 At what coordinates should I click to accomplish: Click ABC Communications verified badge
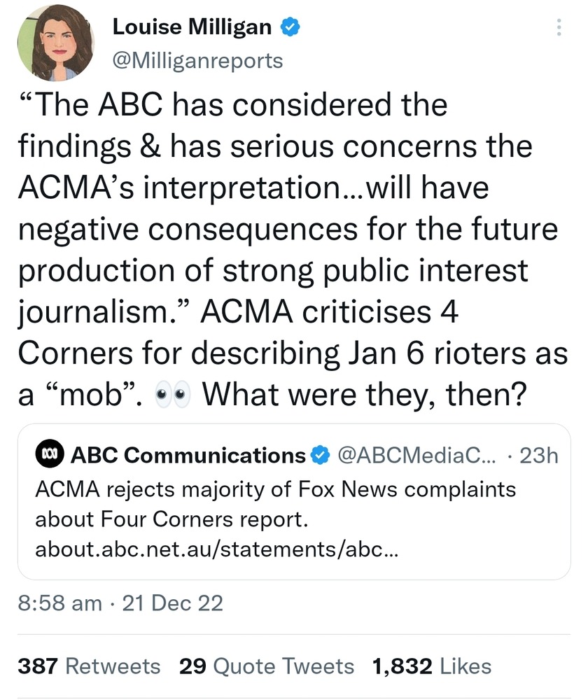click(x=320, y=456)
